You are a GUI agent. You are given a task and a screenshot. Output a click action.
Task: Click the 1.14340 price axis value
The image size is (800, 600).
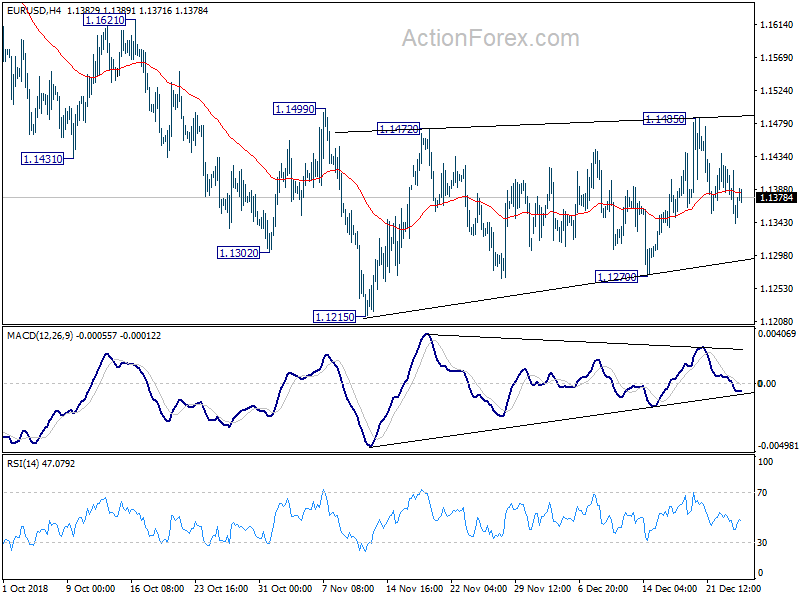776,157
